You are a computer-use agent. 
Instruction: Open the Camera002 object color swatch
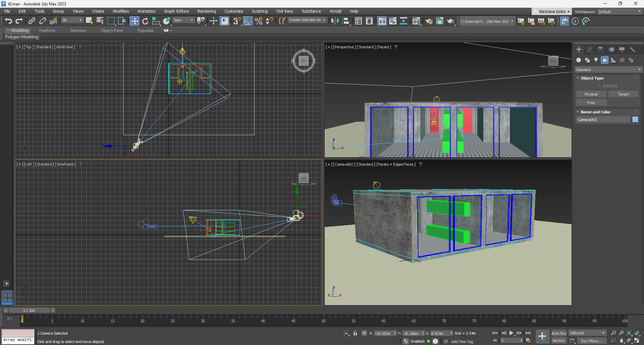click(x=635, y=120)
